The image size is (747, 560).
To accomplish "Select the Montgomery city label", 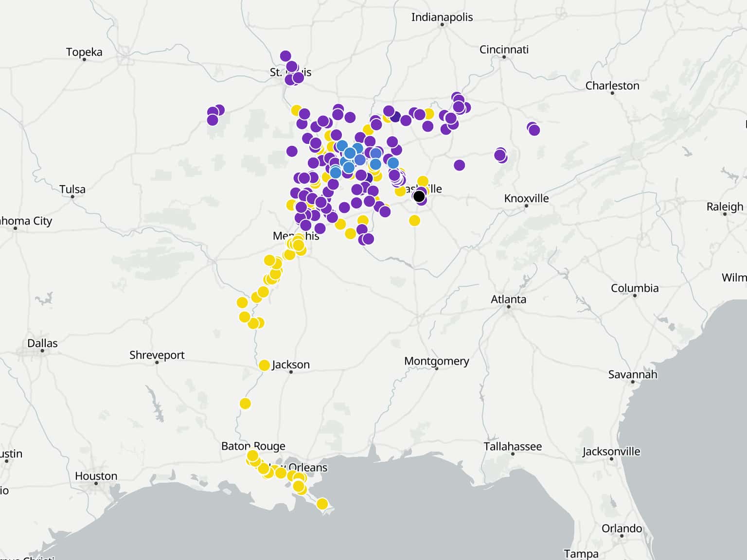I will [437, 361].
